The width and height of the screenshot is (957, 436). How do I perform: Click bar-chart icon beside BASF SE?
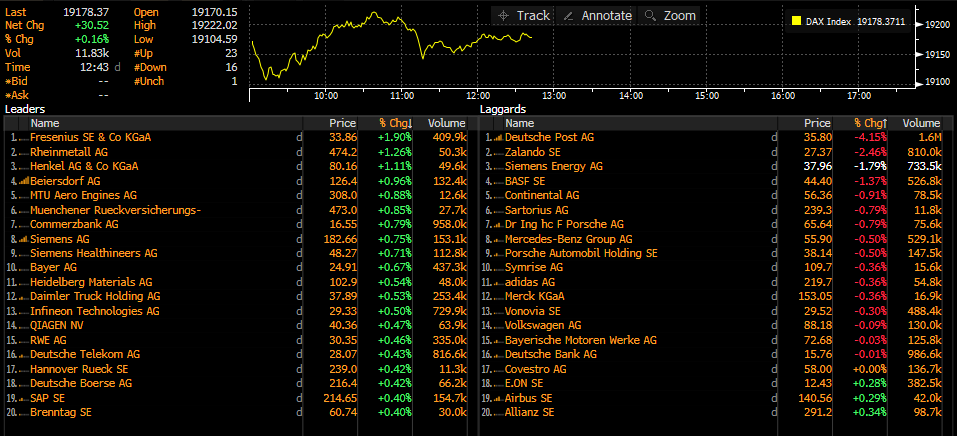pos(498,181)
